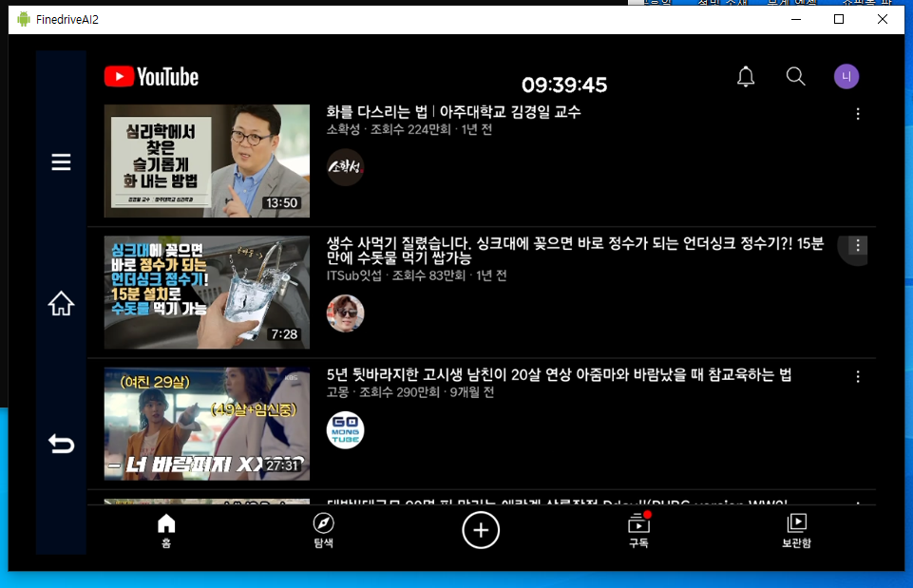The height and width of the screenshot is (588, 913).
Task: Open title 생수 사먹기 질렸습니다 싱크대 정수기
Action: (x=576, y=251)
